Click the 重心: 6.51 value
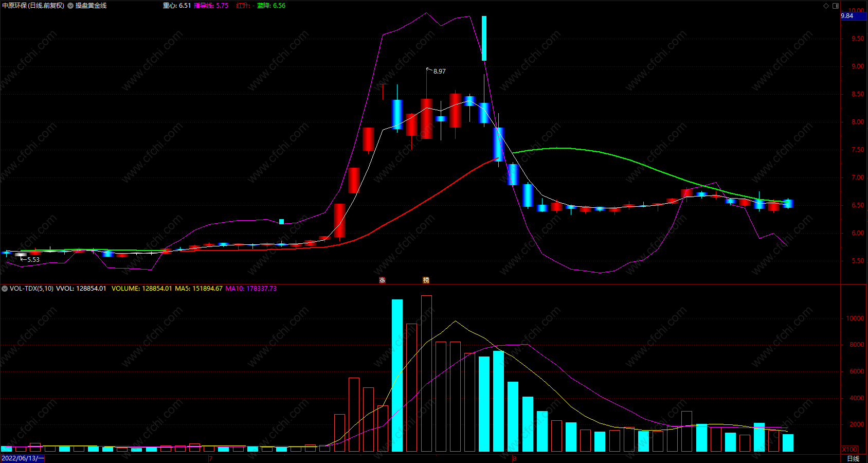This screenshot has height=463, width=868. tap(177, 6)
